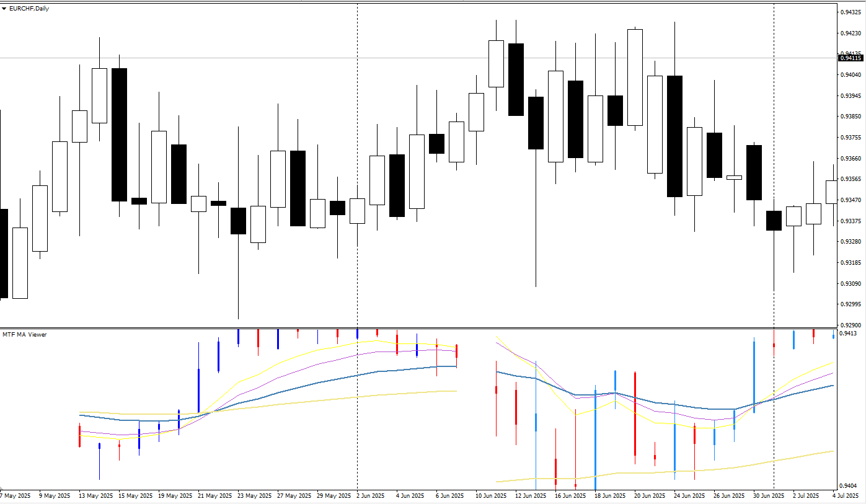The width and height of the screenshot is (866, 504).
Task: Click the 0.93660 price scale label
Action: [x=850, y=158]
